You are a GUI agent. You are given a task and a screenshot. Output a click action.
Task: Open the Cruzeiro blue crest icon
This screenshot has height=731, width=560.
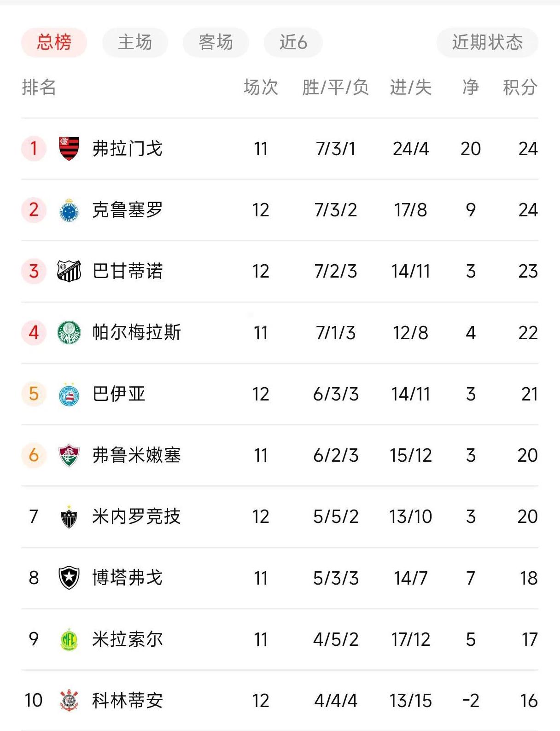click(69, 210)
